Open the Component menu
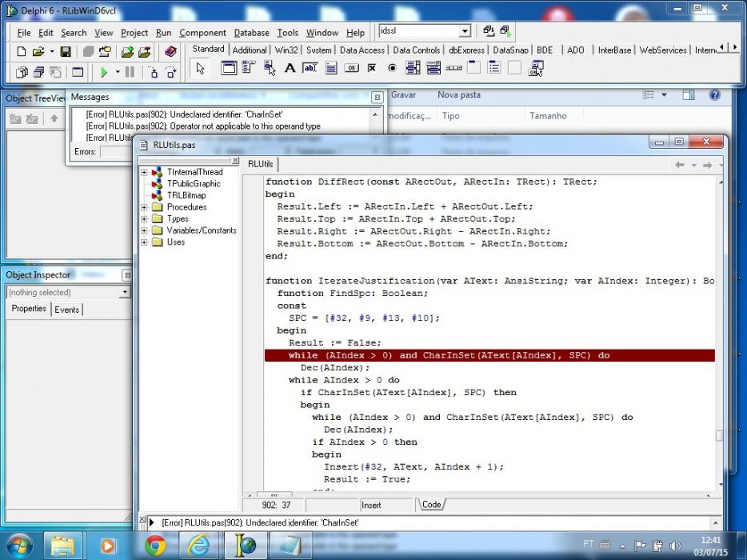Screen dimensions: 747x560 click(x=202, y=33)
